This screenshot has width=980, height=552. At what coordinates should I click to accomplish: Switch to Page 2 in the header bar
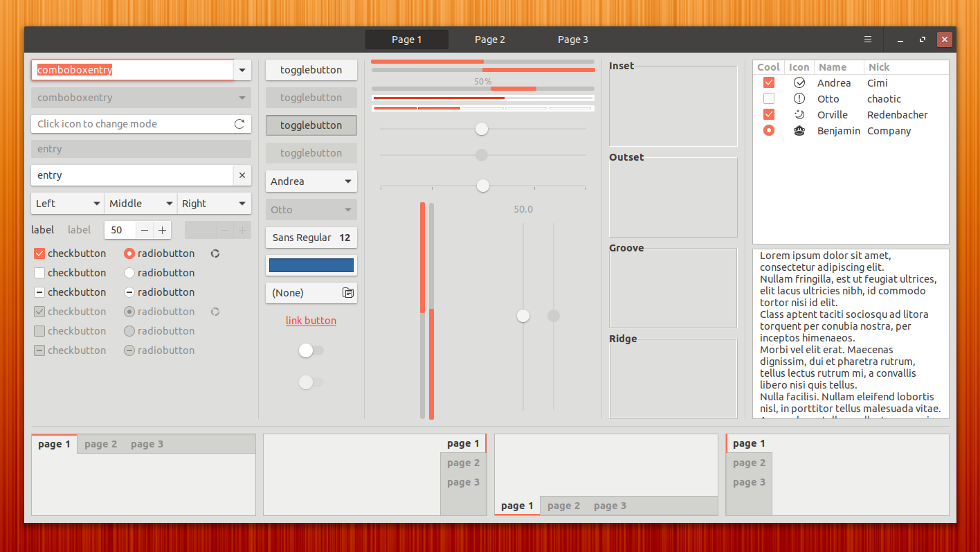490,39
